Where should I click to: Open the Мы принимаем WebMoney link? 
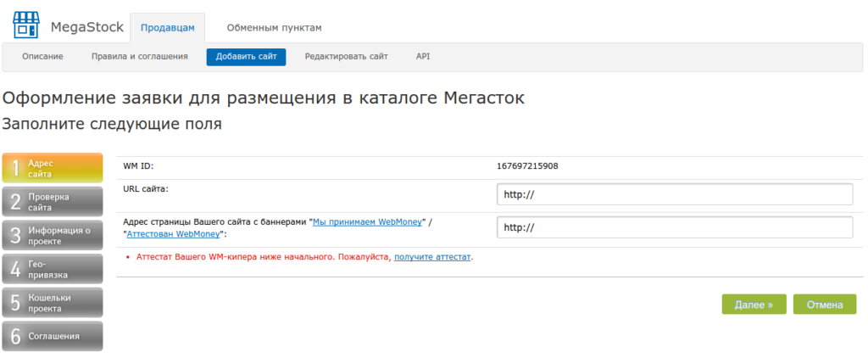pos(368,221)
